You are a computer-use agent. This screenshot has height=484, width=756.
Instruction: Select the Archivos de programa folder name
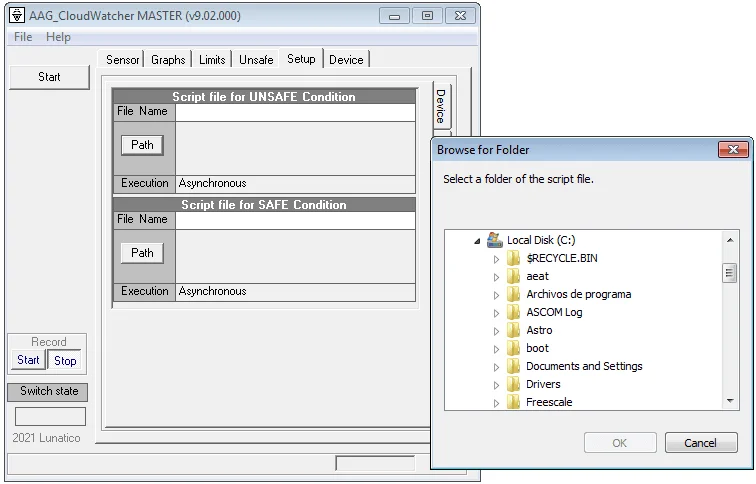point(579,294)
